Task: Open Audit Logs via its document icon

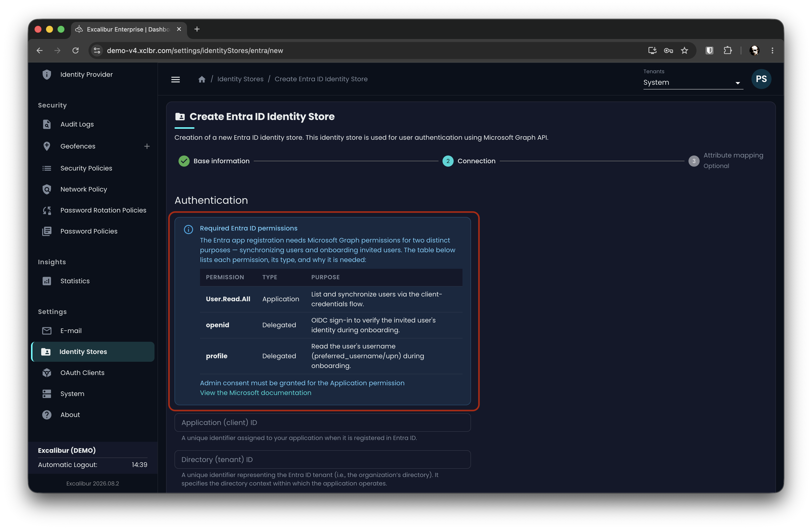Action: coord(47,124)
